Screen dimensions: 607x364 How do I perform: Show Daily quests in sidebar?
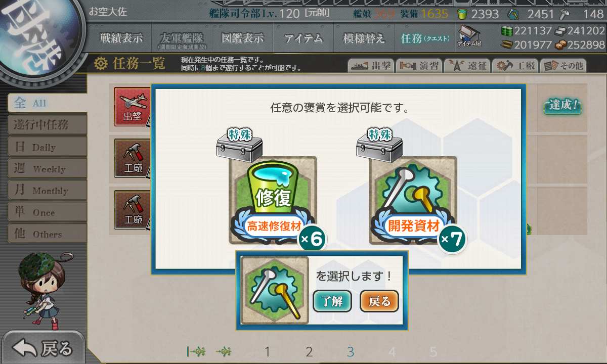coord(47,147)
